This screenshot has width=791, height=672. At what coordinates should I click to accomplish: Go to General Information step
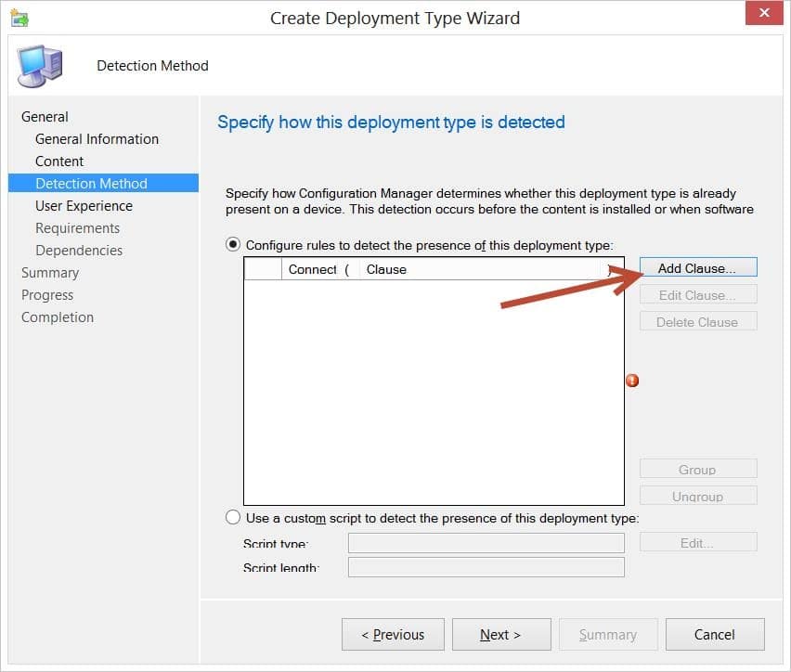(x=97, y=138)
